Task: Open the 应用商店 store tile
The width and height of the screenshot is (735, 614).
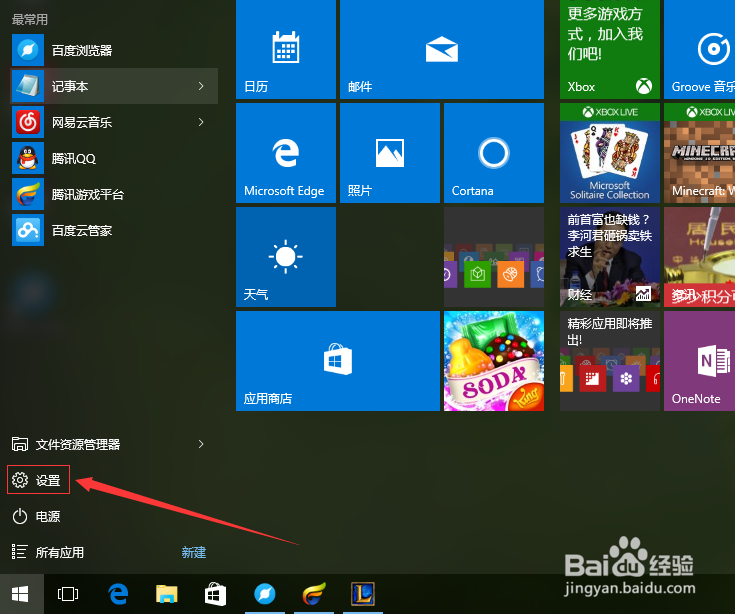Action: tap(338, 361)
